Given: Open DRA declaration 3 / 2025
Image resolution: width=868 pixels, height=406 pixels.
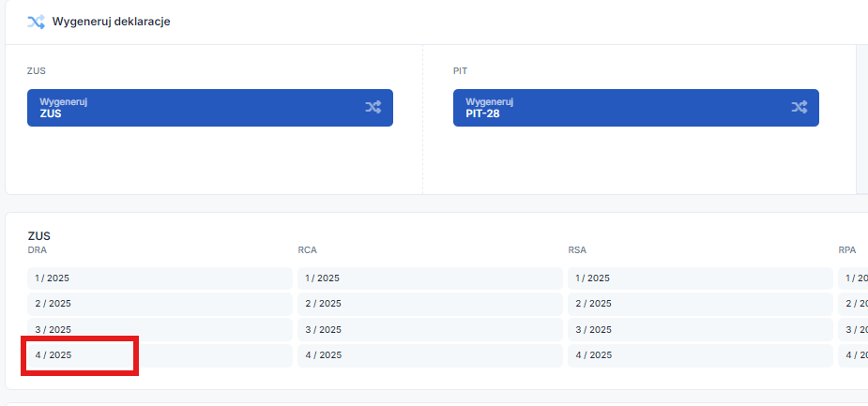Looking at the screenshot, I should pyautogui.click(x=160, y=330).
